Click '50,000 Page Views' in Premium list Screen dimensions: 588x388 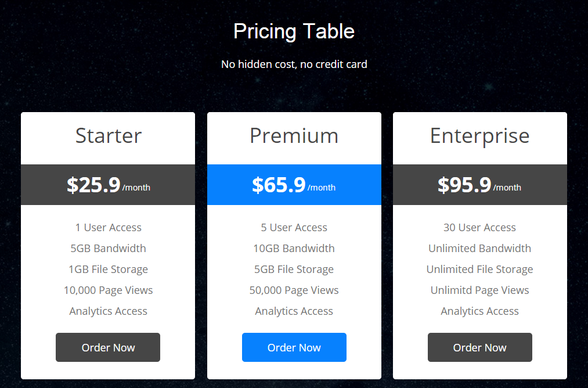click(x=294, y=290)
